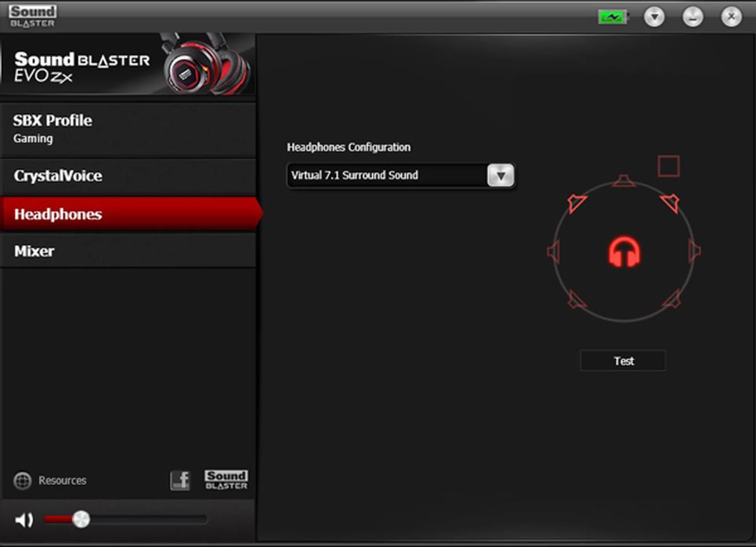The height and width of the screenshot is (547, 756).
Task: Click the square subwoofer icon
Action: click(x=669, y=166)
